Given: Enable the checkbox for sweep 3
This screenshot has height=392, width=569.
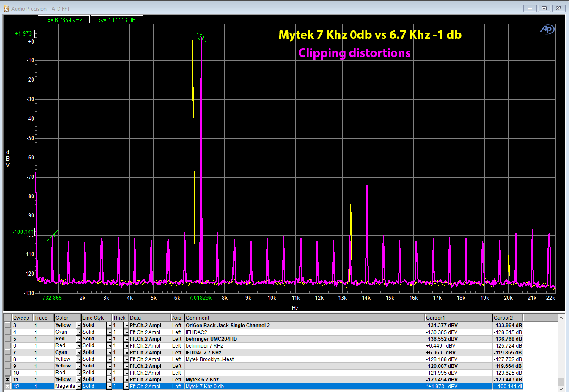Looking at the screenshot, I should tap(8, 326).
